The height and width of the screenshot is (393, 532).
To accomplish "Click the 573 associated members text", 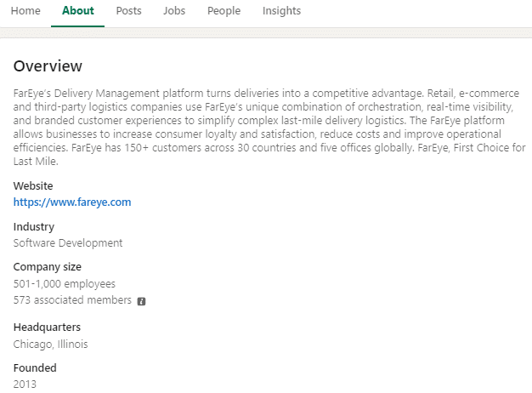I will pyautogui.click(x=72, y=300).
